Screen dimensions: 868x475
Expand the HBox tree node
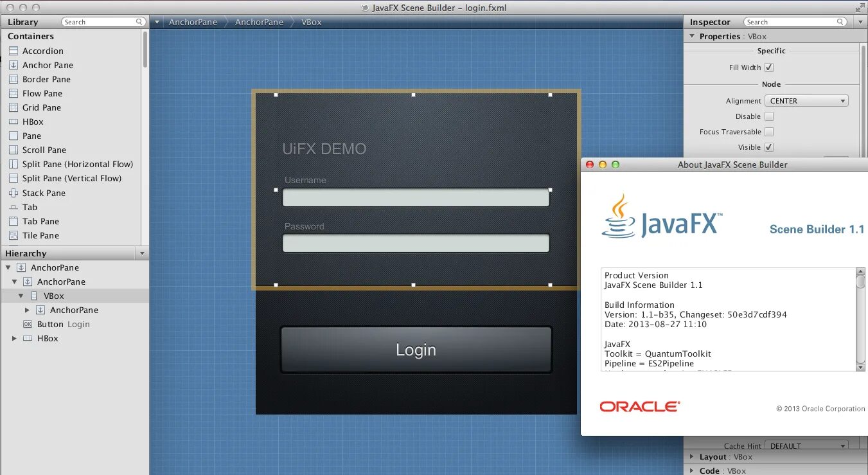pos(14,338)
